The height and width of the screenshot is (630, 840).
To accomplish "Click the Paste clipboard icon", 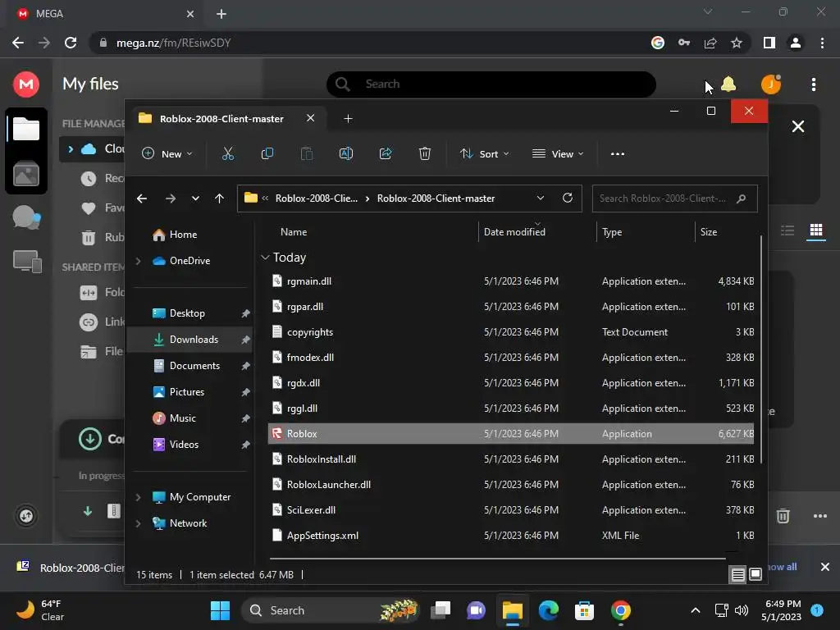I will (307, 153).
